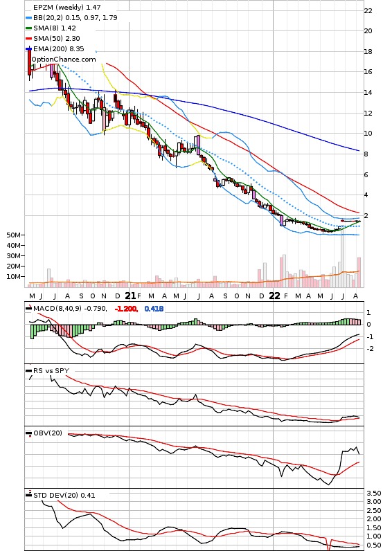Viewport: 392px width, 551px height.
Task: Click the OBV(20) legend icon
Action: (29, 433)
